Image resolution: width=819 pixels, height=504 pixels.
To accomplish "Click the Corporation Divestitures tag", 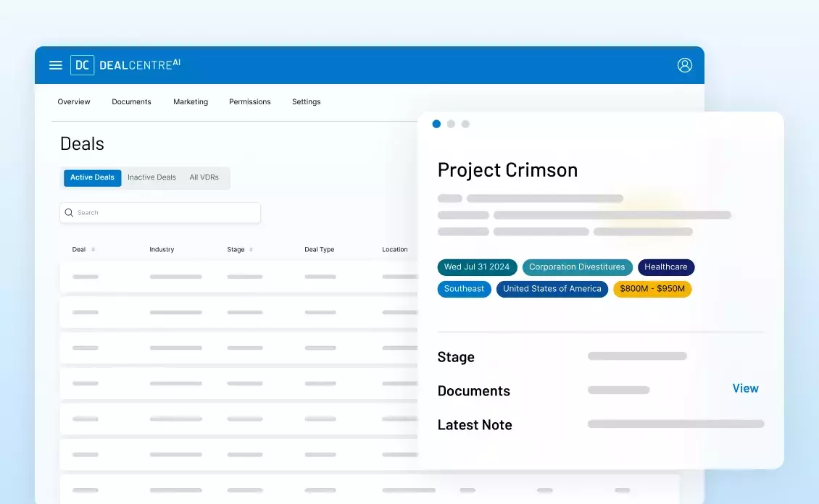I will [577, 267].
